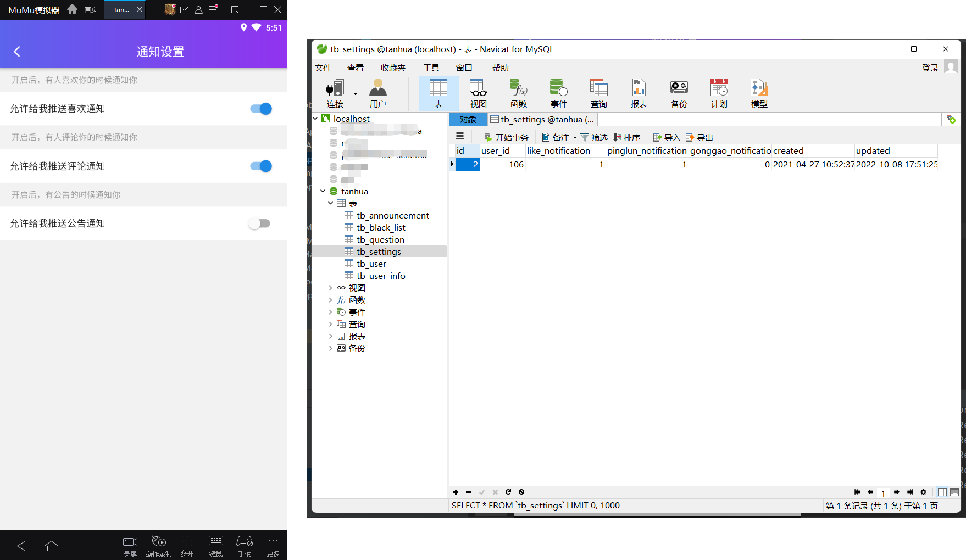The height and width of the screenshot is (560, 966).
Task: Refresh the table data
Action: (508, 492)
